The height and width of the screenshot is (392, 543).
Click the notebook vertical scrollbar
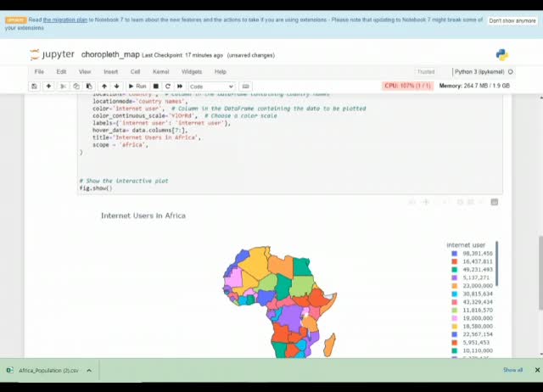[x=540, y=273]
